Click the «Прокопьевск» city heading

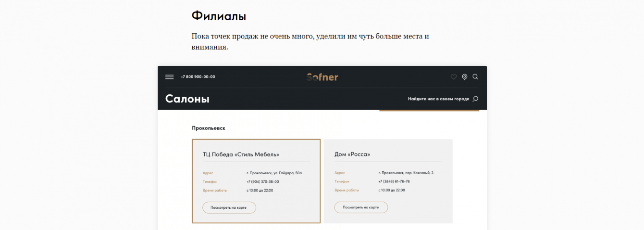click(209, 128)
